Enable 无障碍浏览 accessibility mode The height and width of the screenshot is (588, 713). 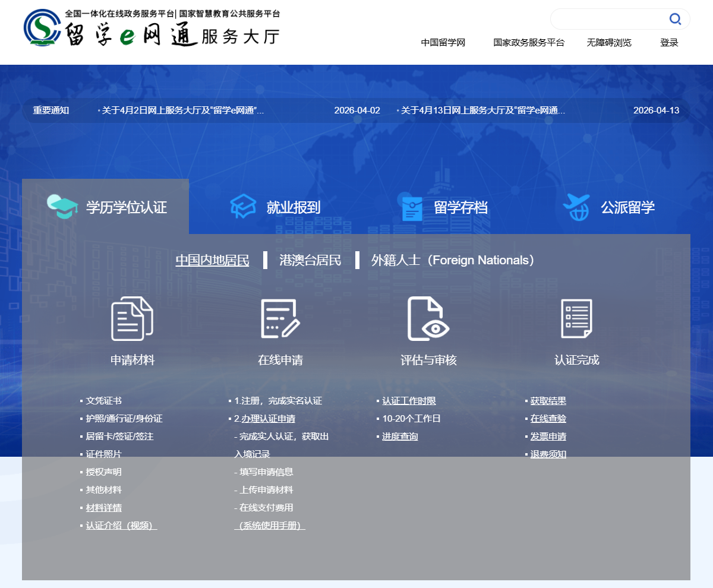point(608,42)
